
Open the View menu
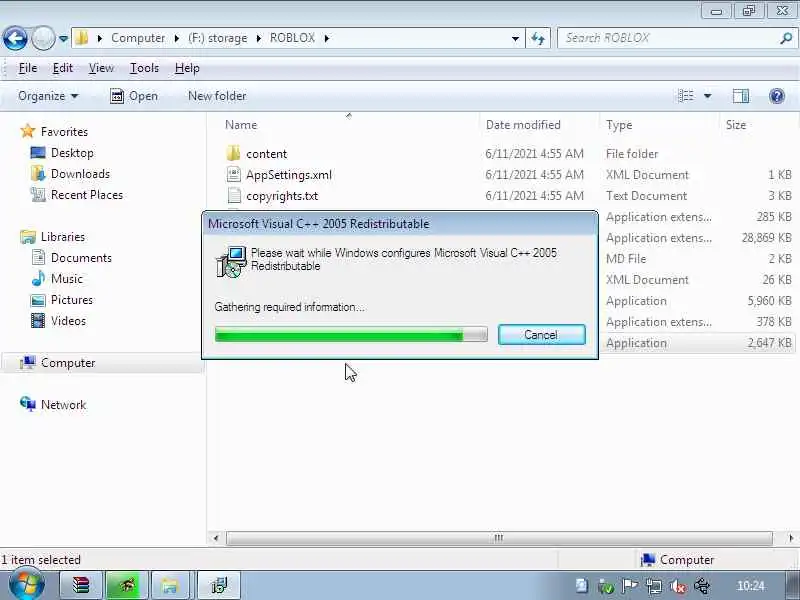tap(101, 68)
